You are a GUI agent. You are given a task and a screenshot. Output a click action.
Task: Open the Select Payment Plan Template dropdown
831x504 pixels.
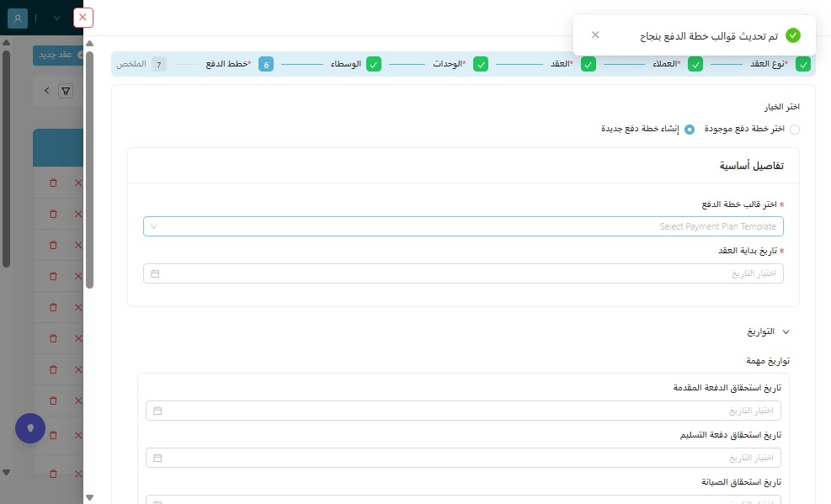463,226
